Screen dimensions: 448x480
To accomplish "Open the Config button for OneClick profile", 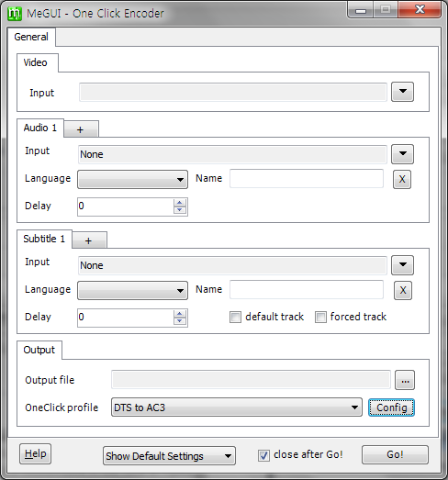I will tap(391, 407).
